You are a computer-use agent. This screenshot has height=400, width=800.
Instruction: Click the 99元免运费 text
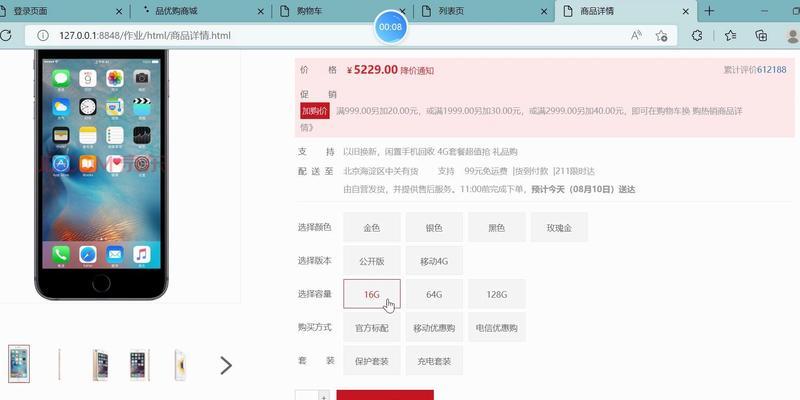coord(486,171)
